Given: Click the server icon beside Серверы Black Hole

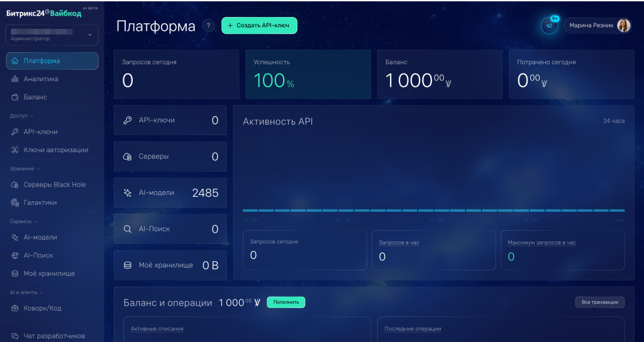Looking at the screenshot, I should coord(15,185).
